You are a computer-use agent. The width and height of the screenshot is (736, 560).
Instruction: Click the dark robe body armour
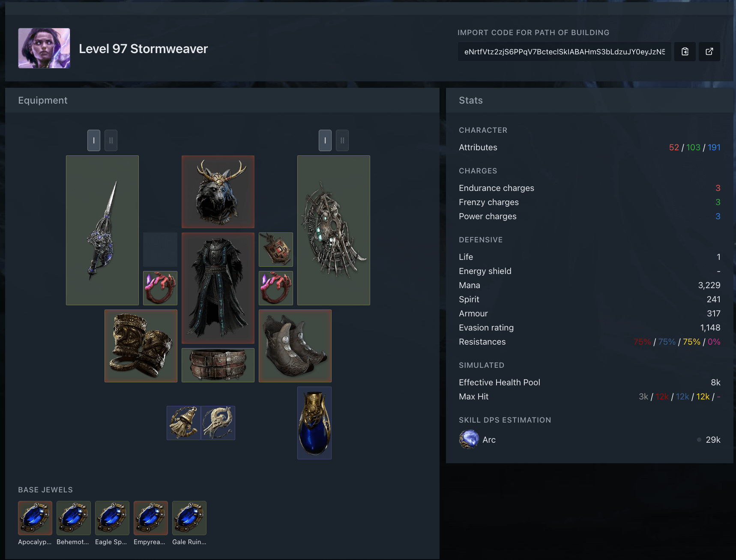coord(218,288)
